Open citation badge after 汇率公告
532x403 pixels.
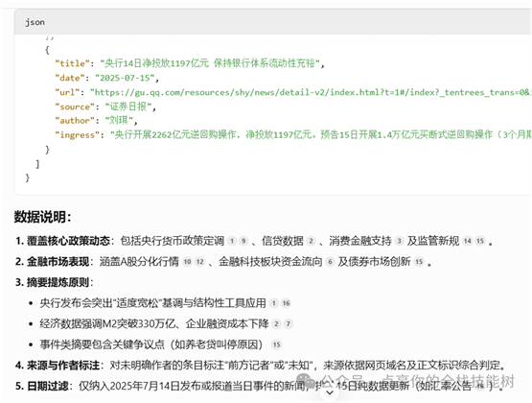[480, 386]
